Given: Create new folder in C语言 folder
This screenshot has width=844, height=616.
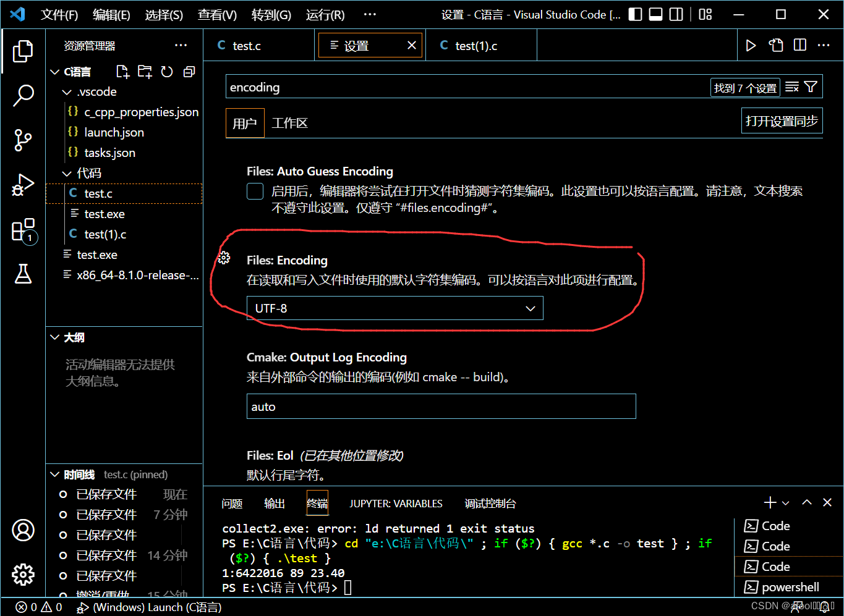Looking at the screenshot, I should 145,72.
